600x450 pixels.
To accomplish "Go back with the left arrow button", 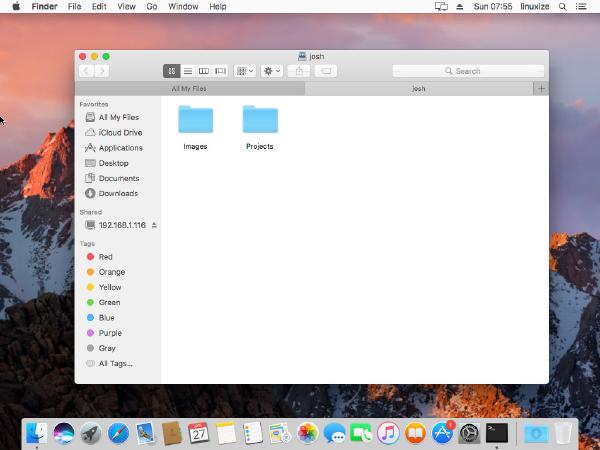I will pos(86,71).
